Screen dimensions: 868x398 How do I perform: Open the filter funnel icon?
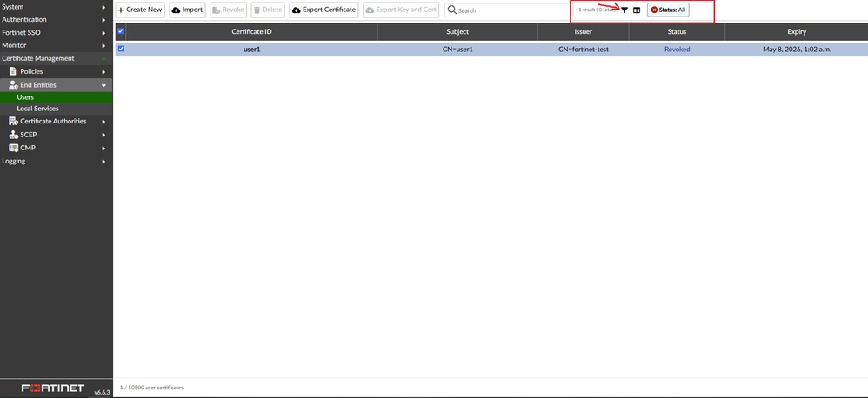(x=624, y=10)
